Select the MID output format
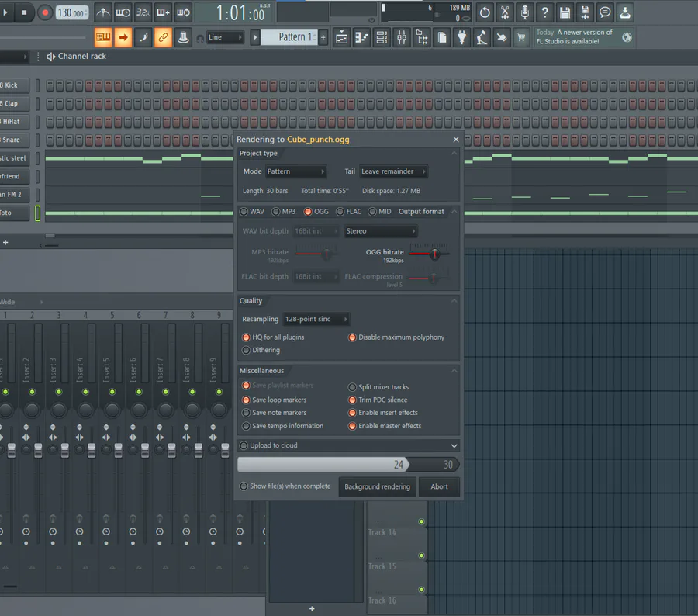Image resolution: width=698 pixels, height=616 pixels. coord(372,212)
